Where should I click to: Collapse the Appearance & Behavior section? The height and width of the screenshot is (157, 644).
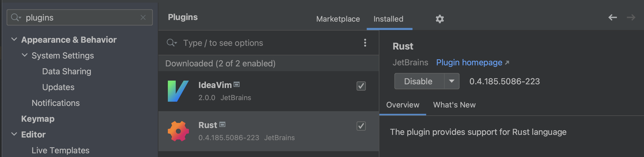[14, 40]
